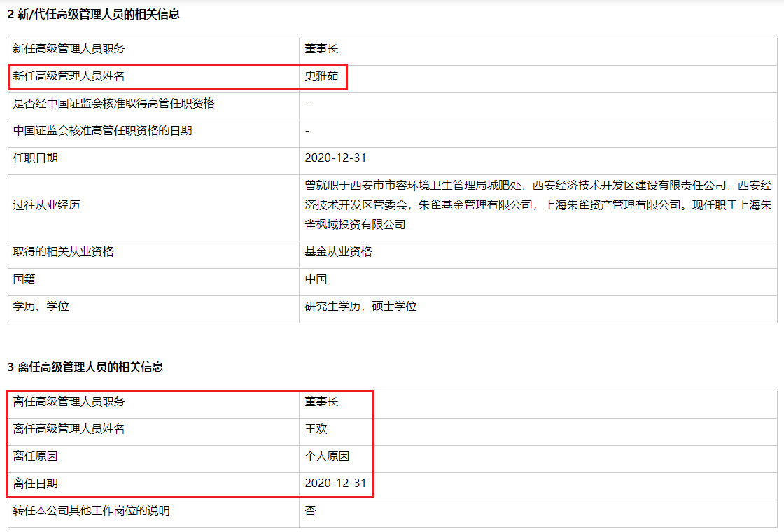Viewport: 784px width, 532px height.
Task: Select the 离任日期 value 2020-12-31
Action: [335, 484]
